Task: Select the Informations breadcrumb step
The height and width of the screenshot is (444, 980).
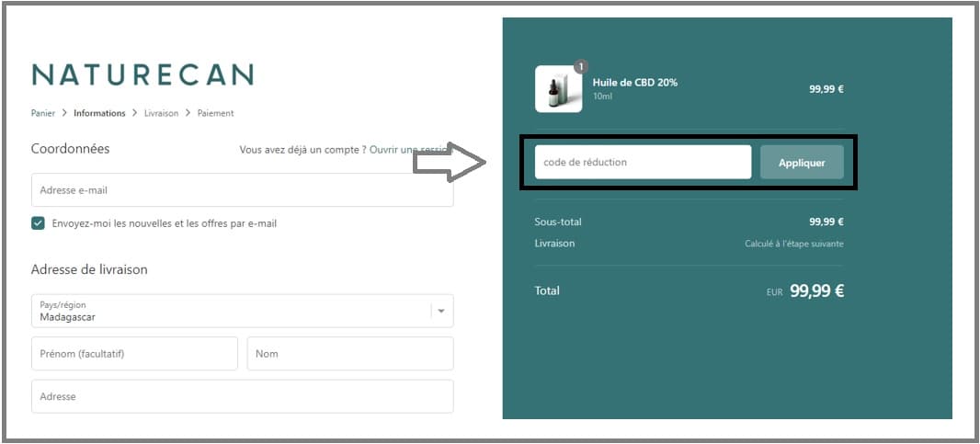Action: [x=99, y=113]
